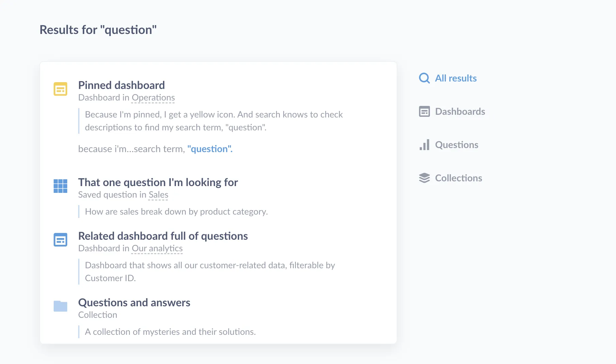
Task: Select the Dashboards filter icon in the sidebar
Action: click(424, 111)
